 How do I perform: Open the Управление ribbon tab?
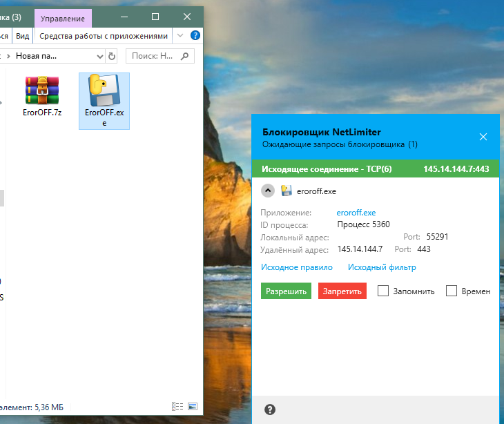click(63, 19)
